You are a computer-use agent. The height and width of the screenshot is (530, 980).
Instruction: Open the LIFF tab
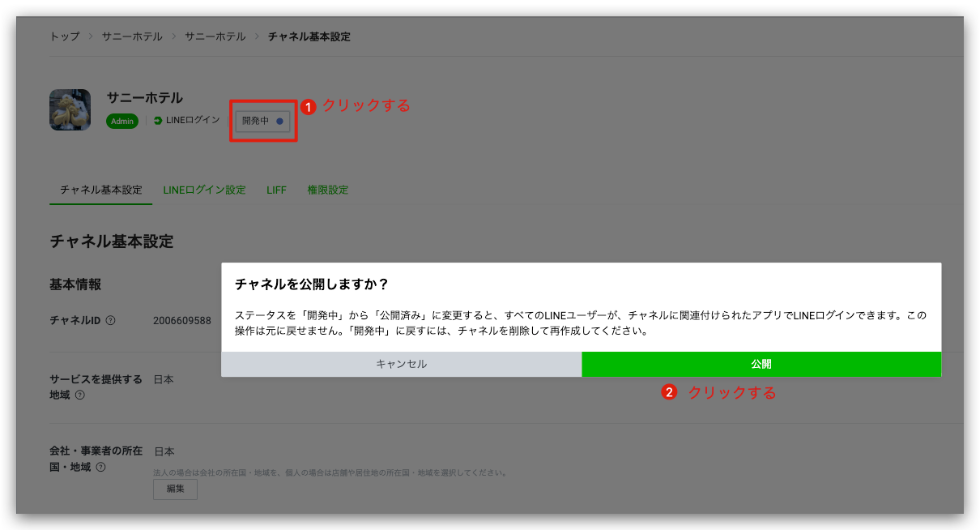(x=277, y=190)
